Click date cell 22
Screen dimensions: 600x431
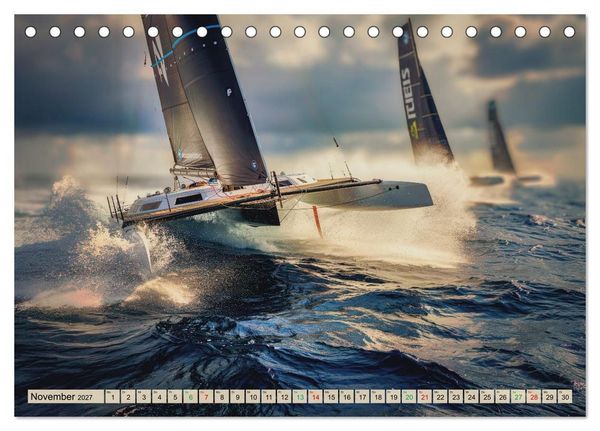click(x=440, y=397)
